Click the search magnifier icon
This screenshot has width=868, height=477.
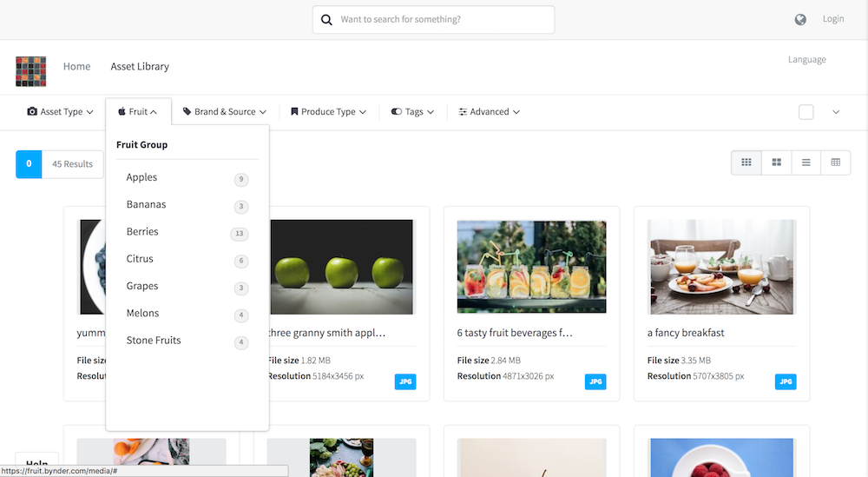pos(326,20)
